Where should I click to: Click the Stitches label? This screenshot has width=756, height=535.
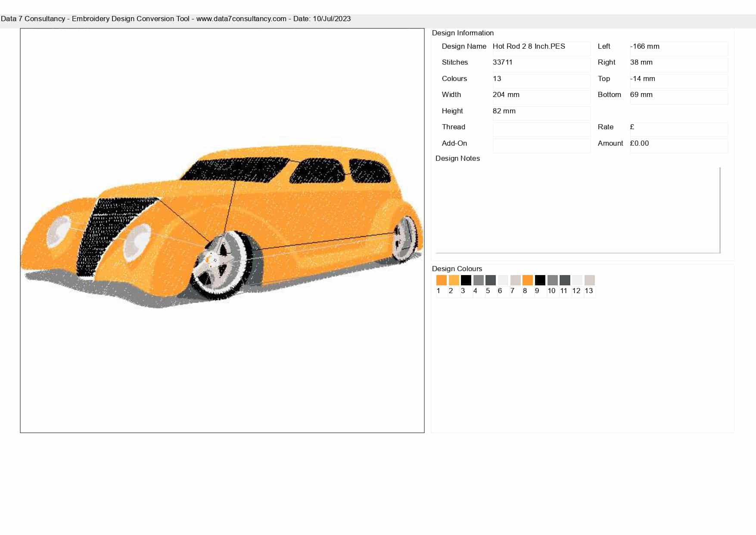pos(454,62)
